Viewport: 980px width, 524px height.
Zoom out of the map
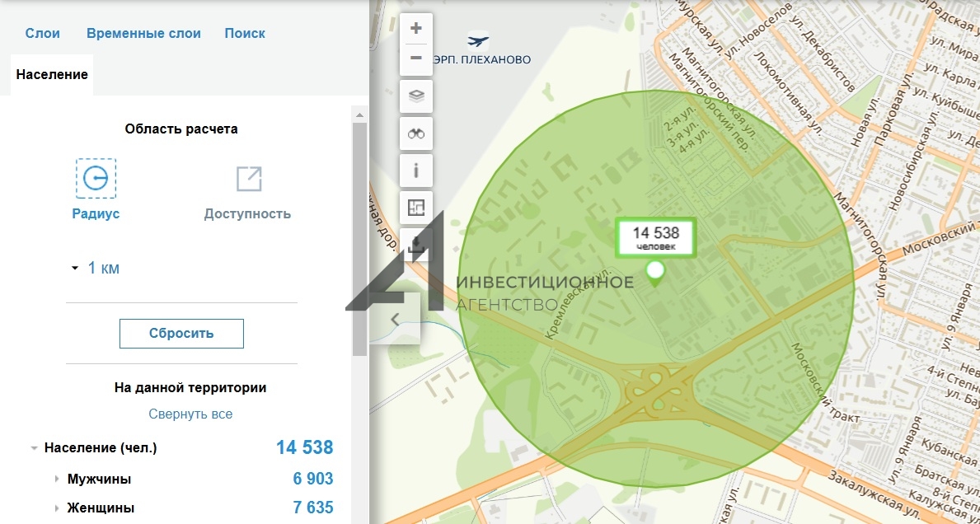point(416,58)
